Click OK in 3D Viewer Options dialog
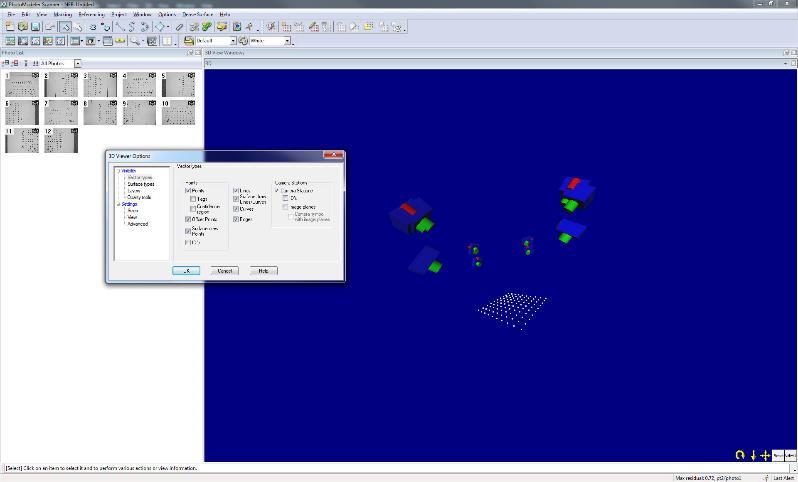798x482 pixels. [x=186, y=271]
